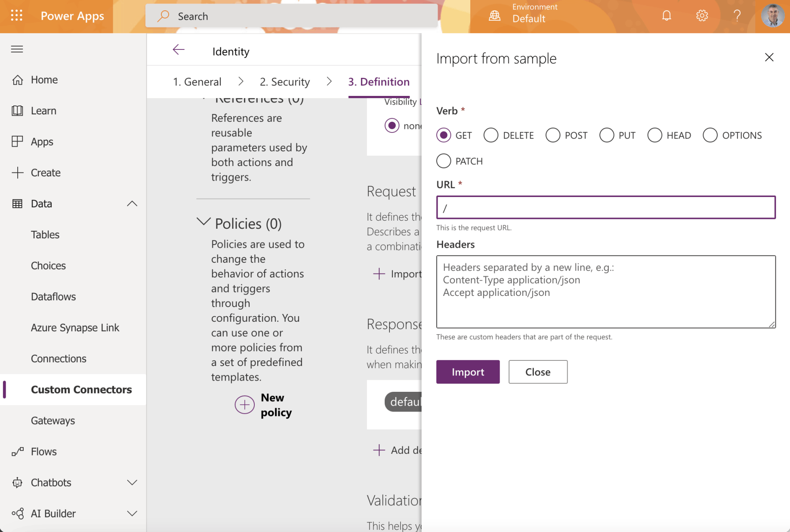Click into the URL input field
The height and width of the screenshot is (532, 790).
pos(606,208)
